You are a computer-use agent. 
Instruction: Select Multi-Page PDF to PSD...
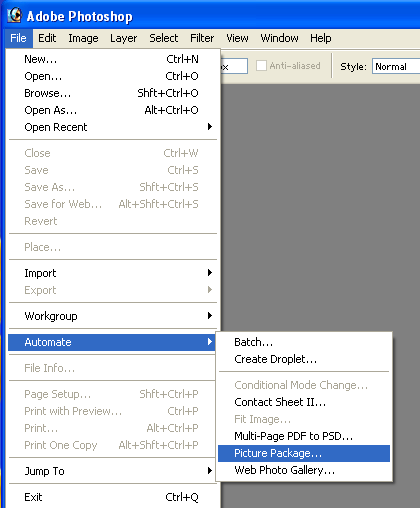point(304,436)
